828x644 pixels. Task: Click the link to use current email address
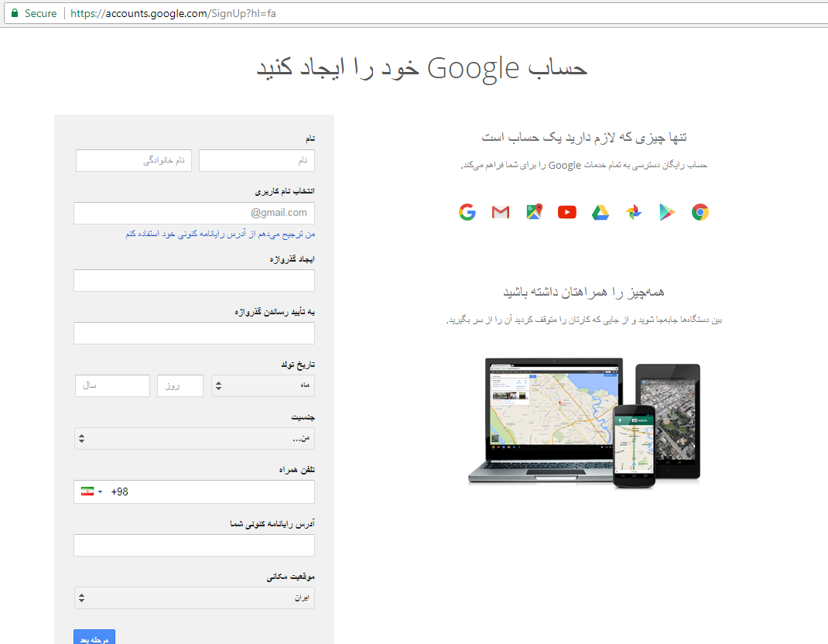(x=221, y=234)
